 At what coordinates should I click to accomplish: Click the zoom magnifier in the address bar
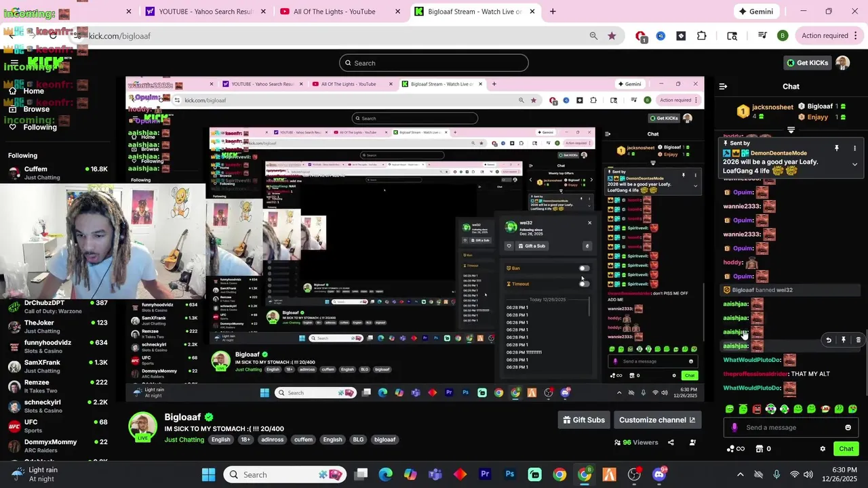(x=593, y=36)
